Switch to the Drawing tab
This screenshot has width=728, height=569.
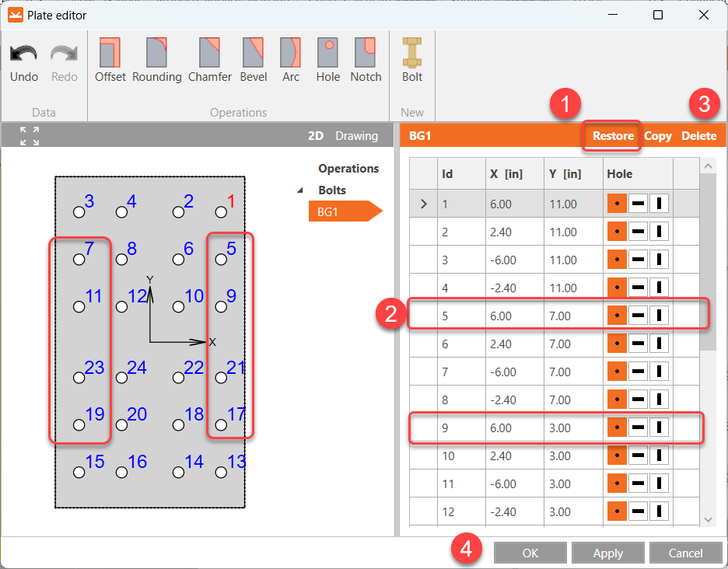pos(358,134)
